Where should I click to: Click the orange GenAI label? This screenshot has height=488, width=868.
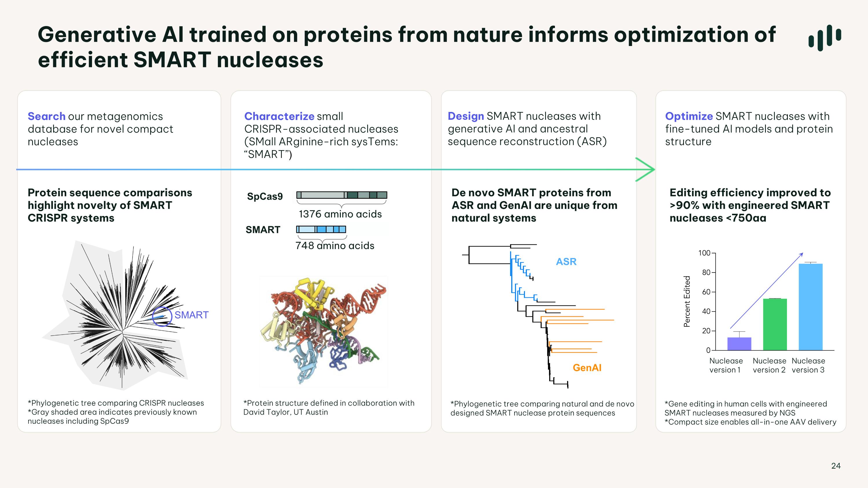coord(587,368)
